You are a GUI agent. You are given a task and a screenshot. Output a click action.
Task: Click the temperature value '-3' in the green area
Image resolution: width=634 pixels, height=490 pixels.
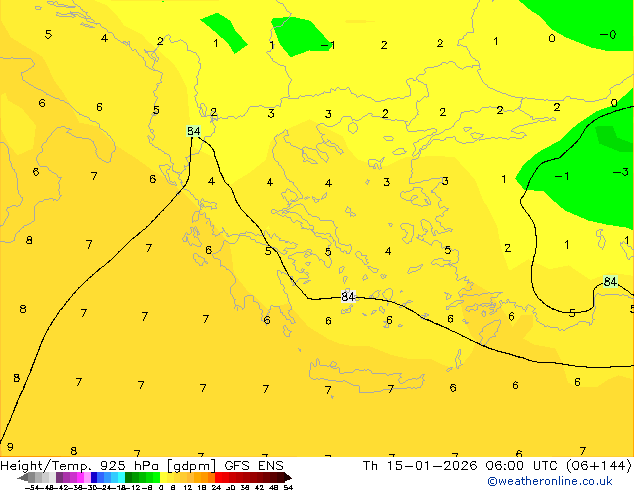point(621,172)
